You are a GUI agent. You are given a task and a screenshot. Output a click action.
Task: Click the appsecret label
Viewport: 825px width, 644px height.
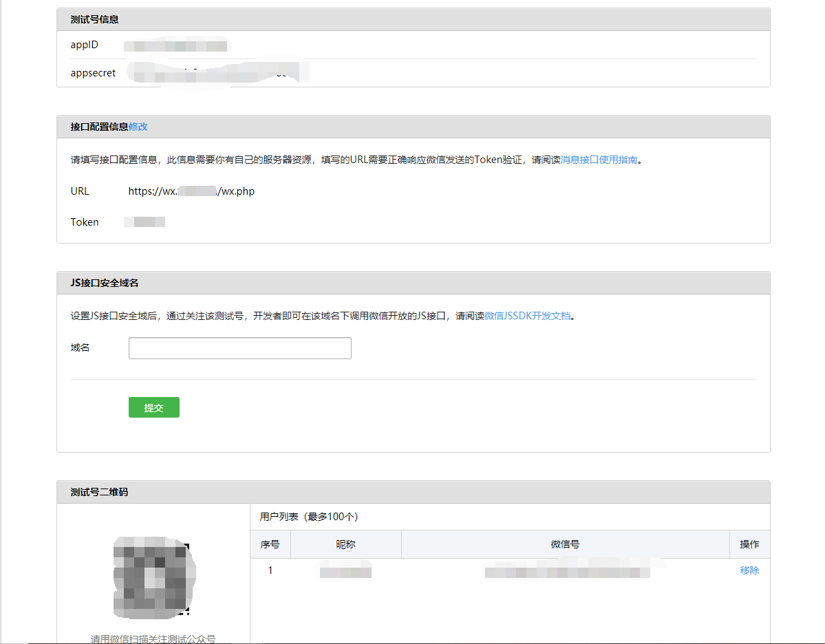pyautogui.click(x=93, y=73)
